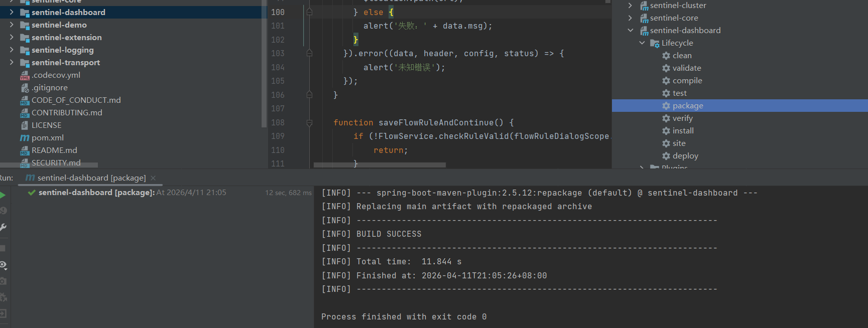Screen dimensions: 868x328
Task: Click line number 107 in the gutter
Action: [278, 108]
